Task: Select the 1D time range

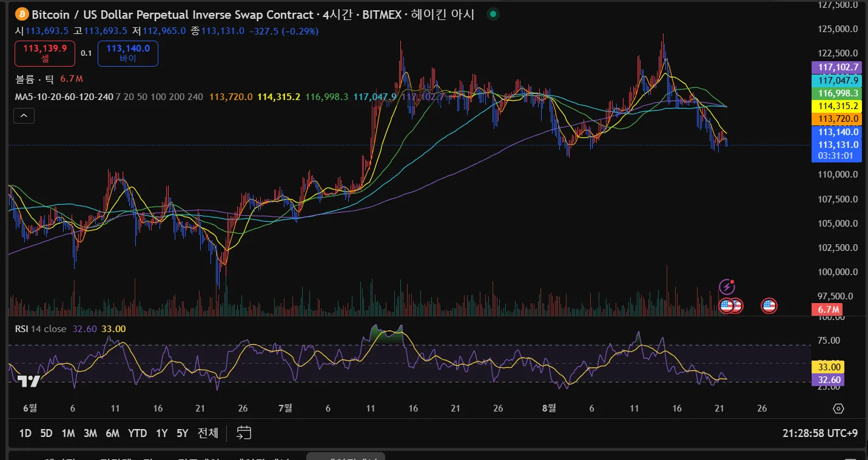Action: pyautogui.click(x=25, y=433)
